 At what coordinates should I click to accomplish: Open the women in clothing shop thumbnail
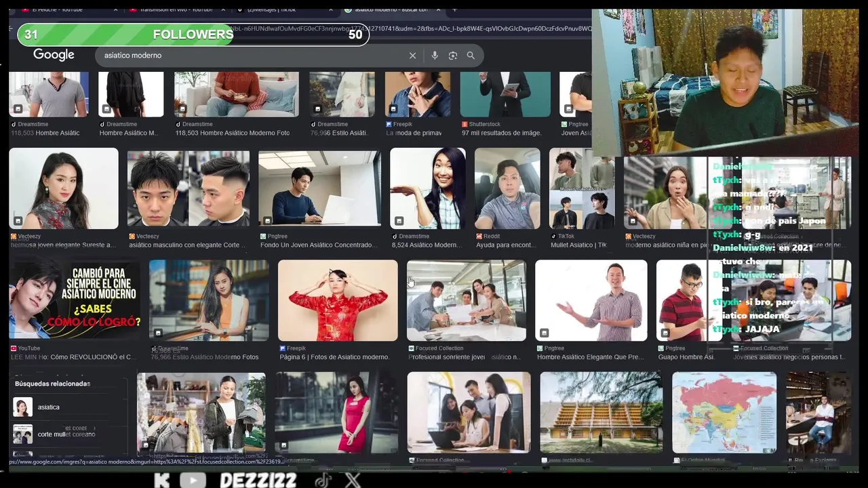pyautogui.click(x=201, y=412)
